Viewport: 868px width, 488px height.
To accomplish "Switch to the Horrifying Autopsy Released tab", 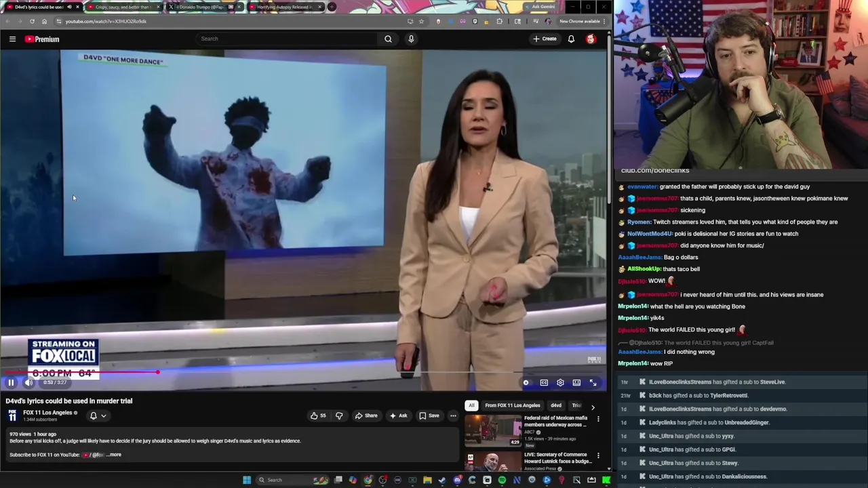I will pos(285,7).
